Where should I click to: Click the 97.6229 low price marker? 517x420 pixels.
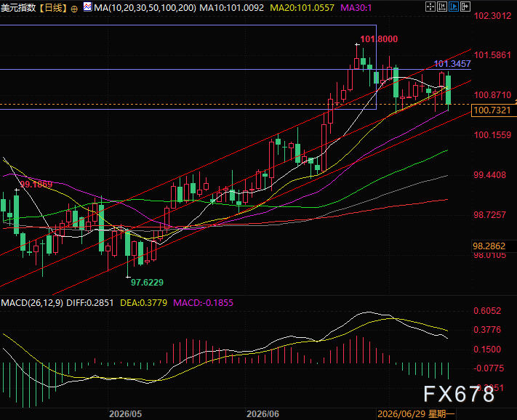pos(147,283)
